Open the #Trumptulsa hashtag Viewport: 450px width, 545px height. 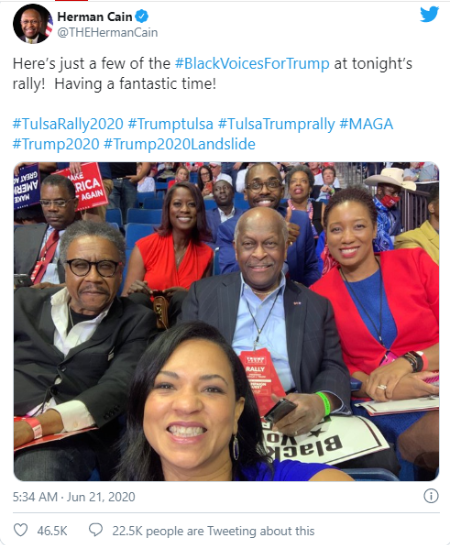(x=171, y=124)
